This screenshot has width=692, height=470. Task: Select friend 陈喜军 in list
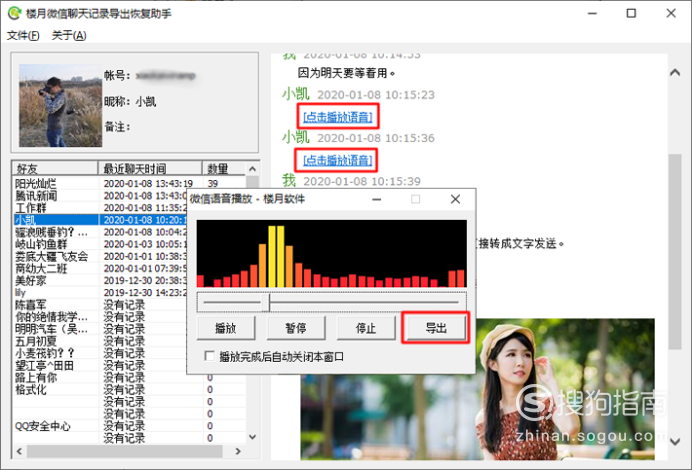point(30,305)
